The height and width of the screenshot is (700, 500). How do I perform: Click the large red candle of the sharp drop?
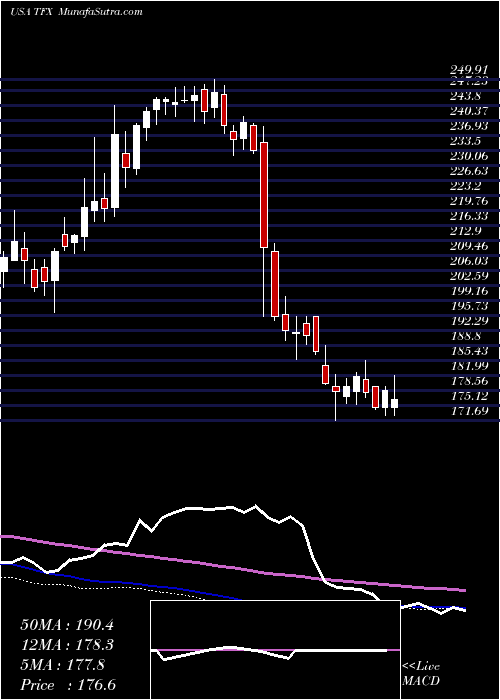264,195
